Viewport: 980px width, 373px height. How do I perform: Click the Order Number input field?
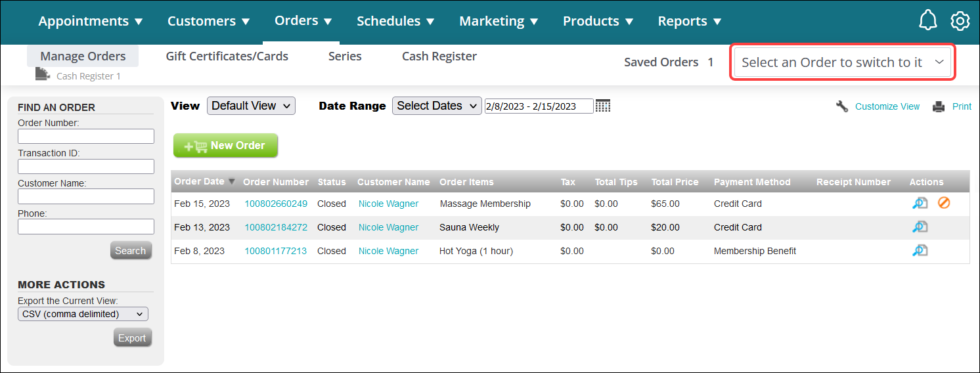coord(86,136)
